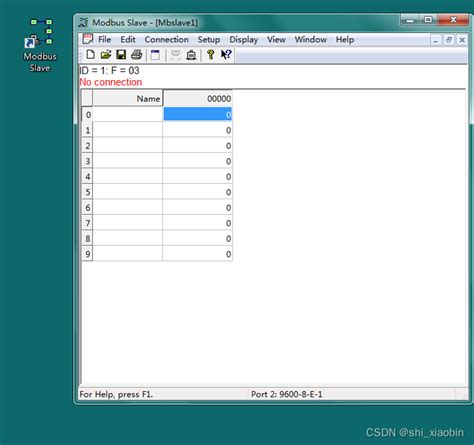Screen dimensions: 474x445
Task: Select the context help arrow icon
Action: click(x=226, y=54)
